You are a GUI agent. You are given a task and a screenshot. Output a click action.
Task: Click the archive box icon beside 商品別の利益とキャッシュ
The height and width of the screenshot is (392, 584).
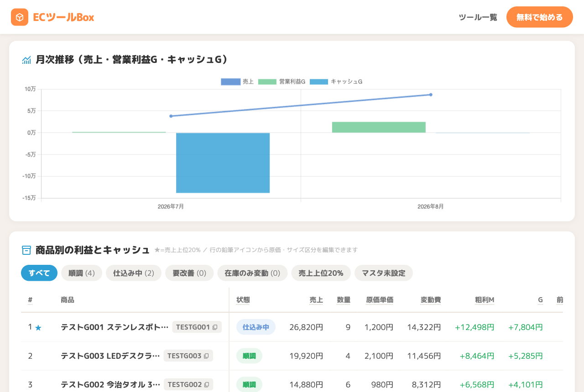[26, 250]
